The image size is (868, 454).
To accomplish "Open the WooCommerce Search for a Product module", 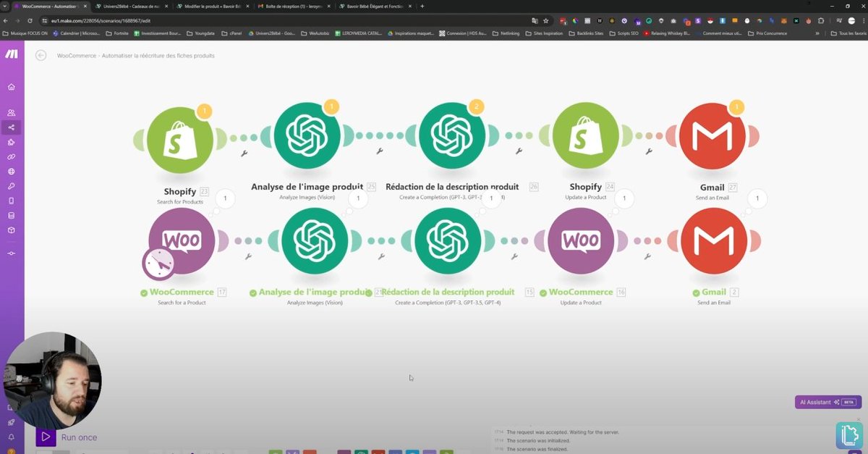I will [182, 241].
